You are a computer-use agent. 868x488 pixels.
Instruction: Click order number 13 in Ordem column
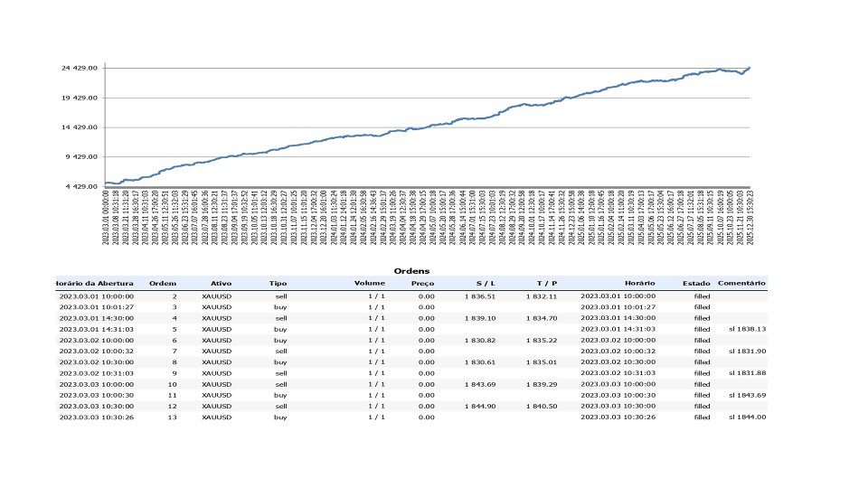(172, 418)
